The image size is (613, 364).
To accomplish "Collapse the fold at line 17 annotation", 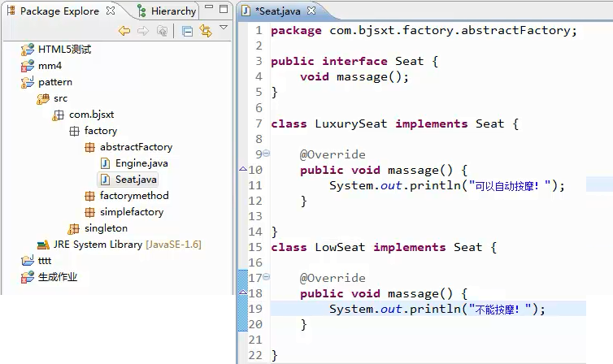I will pos(267,278).
